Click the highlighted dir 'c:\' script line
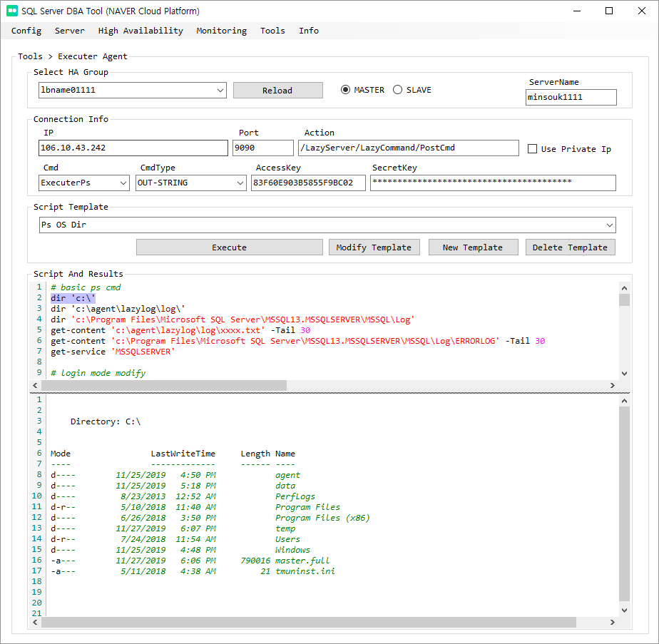659x644 pixels. tap(73, 298)
